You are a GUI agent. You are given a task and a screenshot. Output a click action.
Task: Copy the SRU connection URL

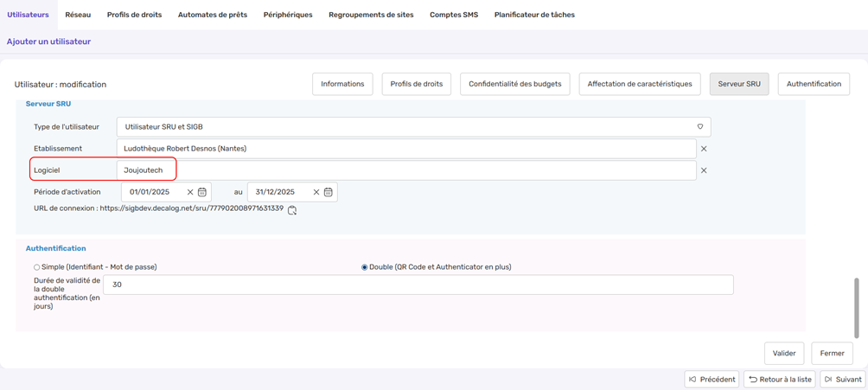click(292, 210)
